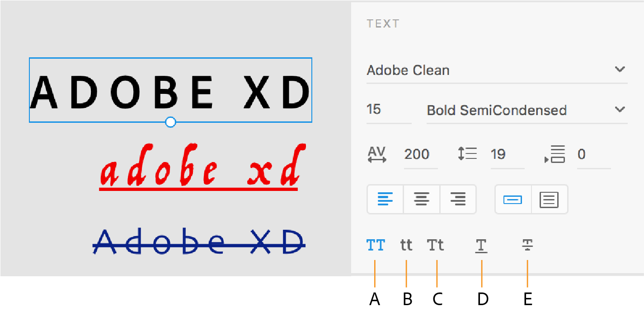
Task: Select the ADOBE XD text object
Action: [170, 90]
